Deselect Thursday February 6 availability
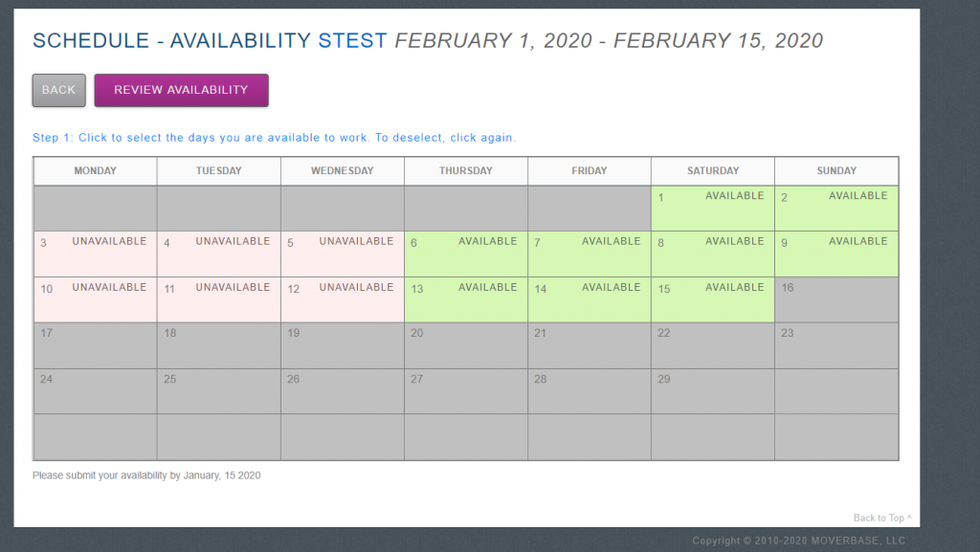 pyautogui.click(x=465, y=254)
